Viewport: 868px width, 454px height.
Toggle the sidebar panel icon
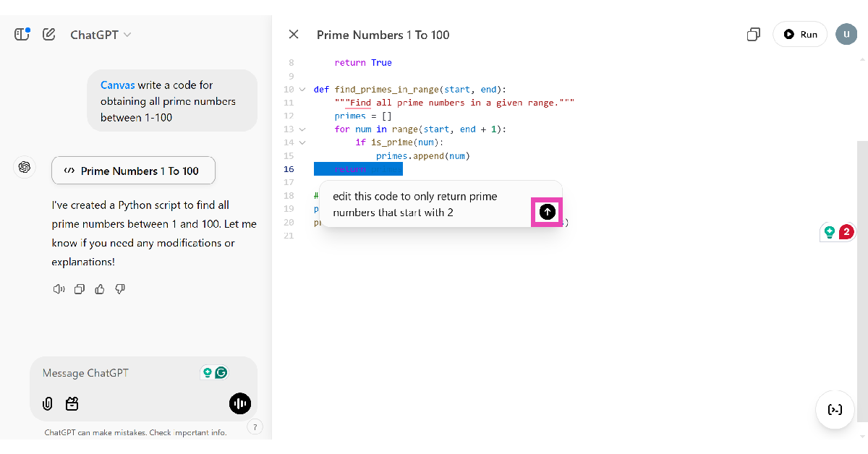pyautogui.click(x=22, y=34)
